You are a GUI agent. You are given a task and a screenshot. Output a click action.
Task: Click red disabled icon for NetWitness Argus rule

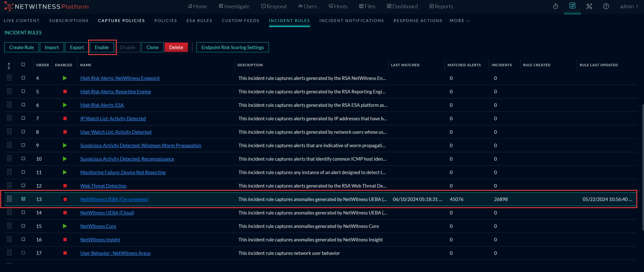click(x=65, y=253)
